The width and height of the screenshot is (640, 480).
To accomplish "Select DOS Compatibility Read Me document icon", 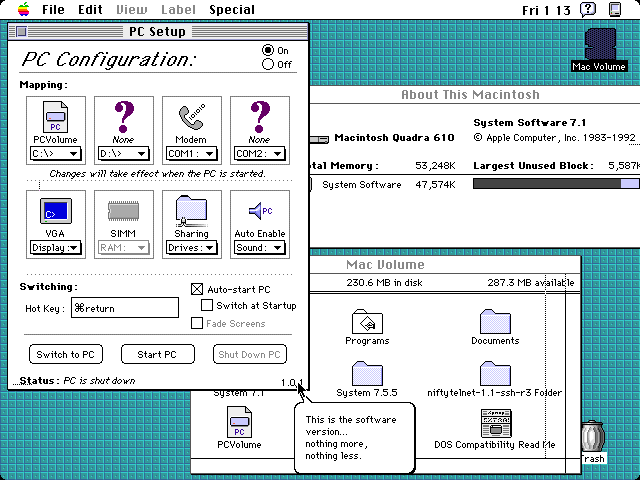I will tap(496, 423).
